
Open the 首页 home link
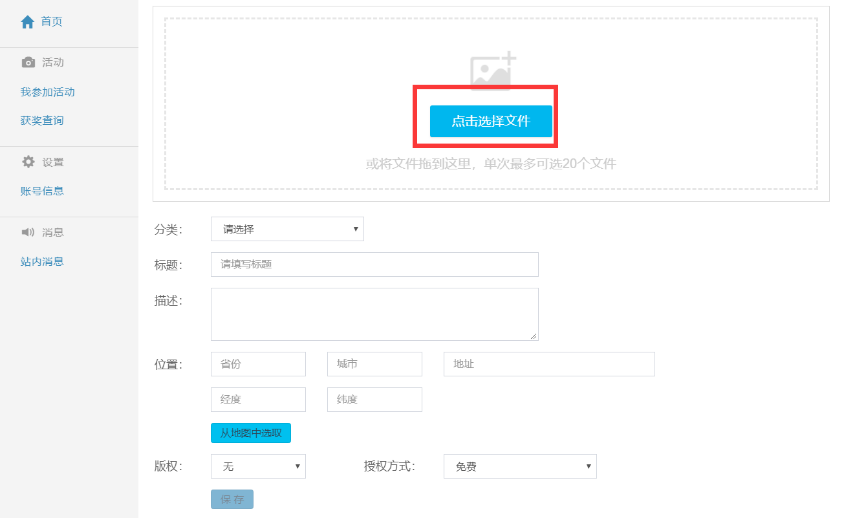click(51, 21)
